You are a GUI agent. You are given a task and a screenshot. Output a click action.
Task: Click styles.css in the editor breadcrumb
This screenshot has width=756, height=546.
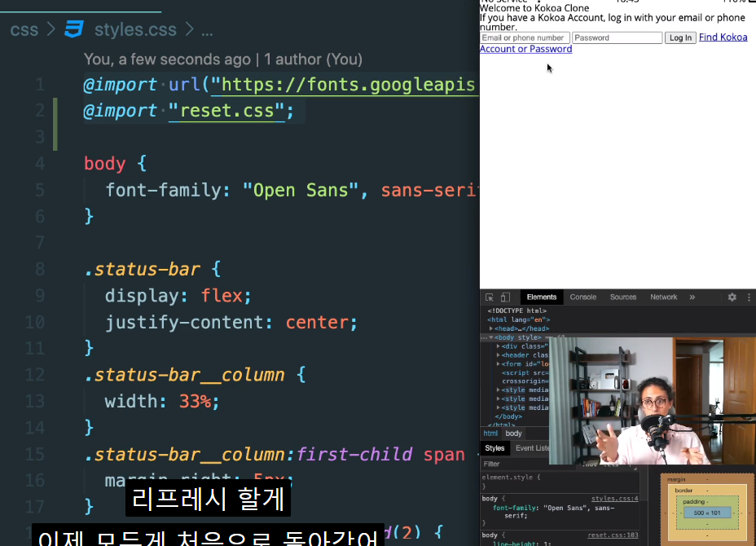pyautogui.click(x=135, y=30)
